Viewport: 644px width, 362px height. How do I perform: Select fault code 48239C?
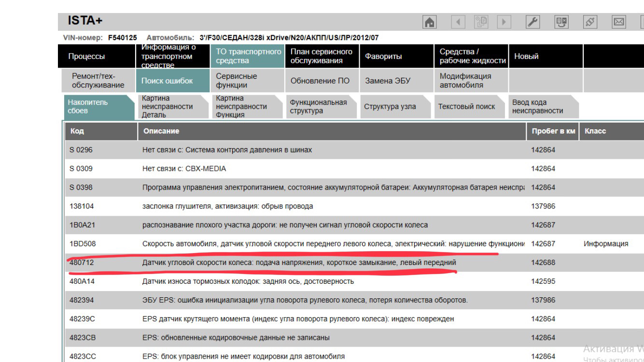click(82, 320)
